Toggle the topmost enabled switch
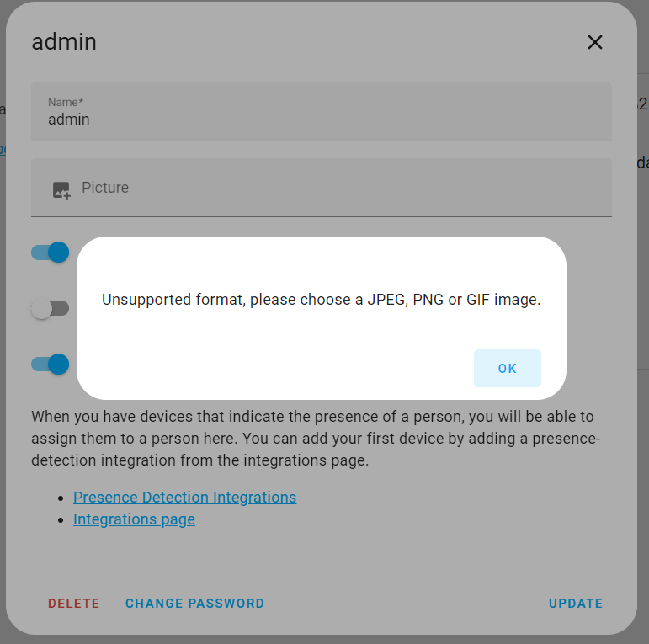 [51, 252]
